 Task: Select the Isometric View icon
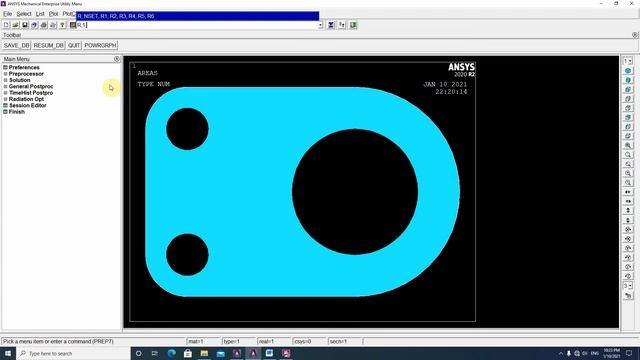tap(628, 71)
